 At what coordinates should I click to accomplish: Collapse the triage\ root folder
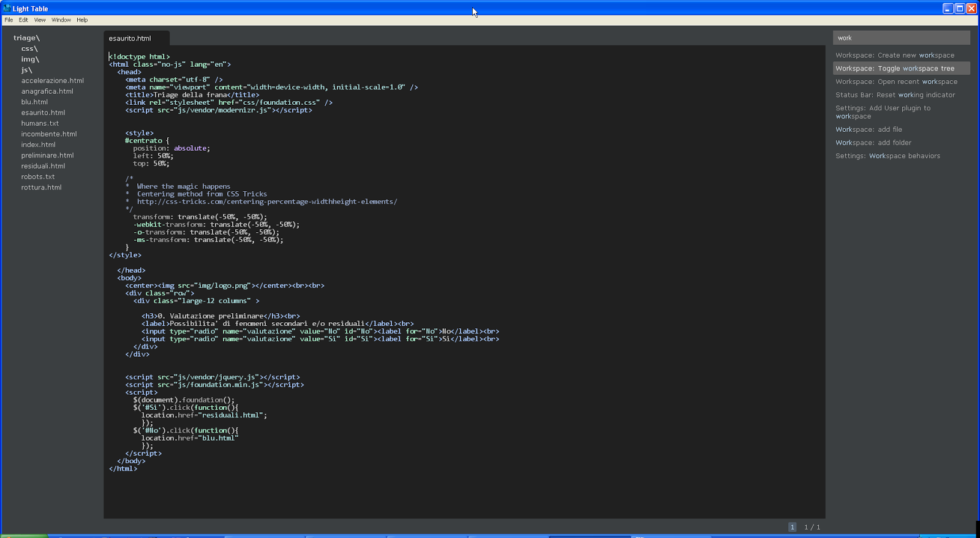tap(26, 38)
